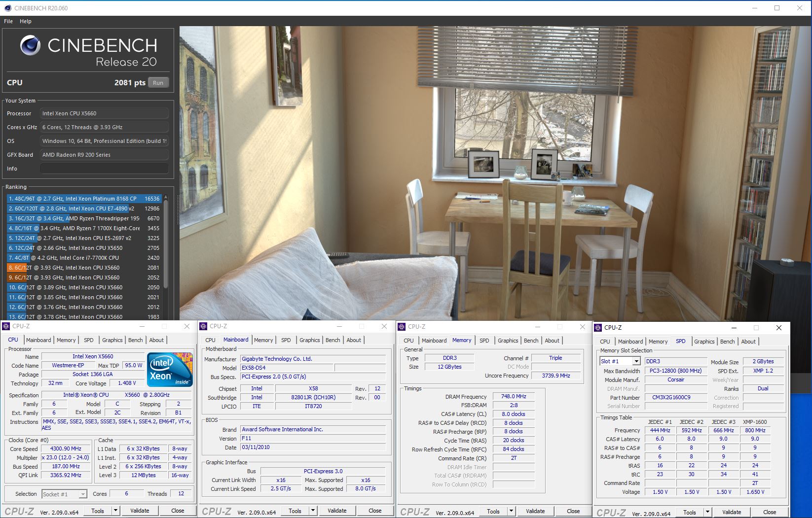Click the ranking list vertical scrollbar
The height and width of the screenshot is (518, 812).
[x=166, y=244]
